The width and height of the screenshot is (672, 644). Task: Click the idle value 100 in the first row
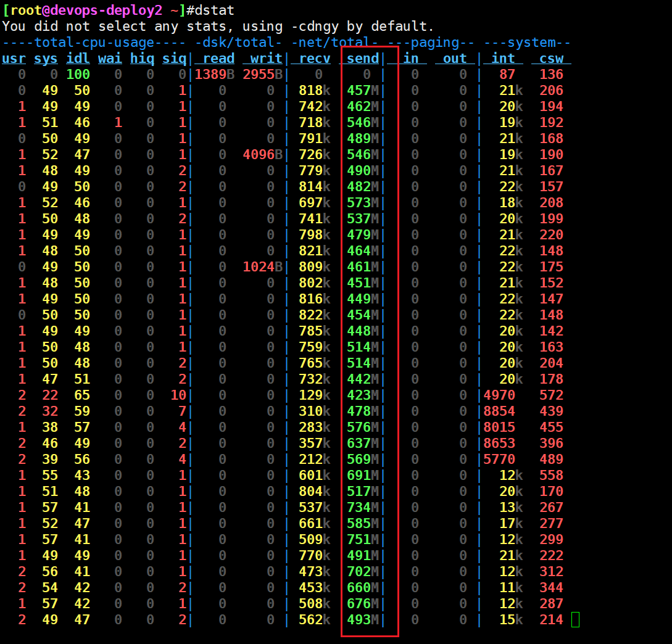click(78, 75)
